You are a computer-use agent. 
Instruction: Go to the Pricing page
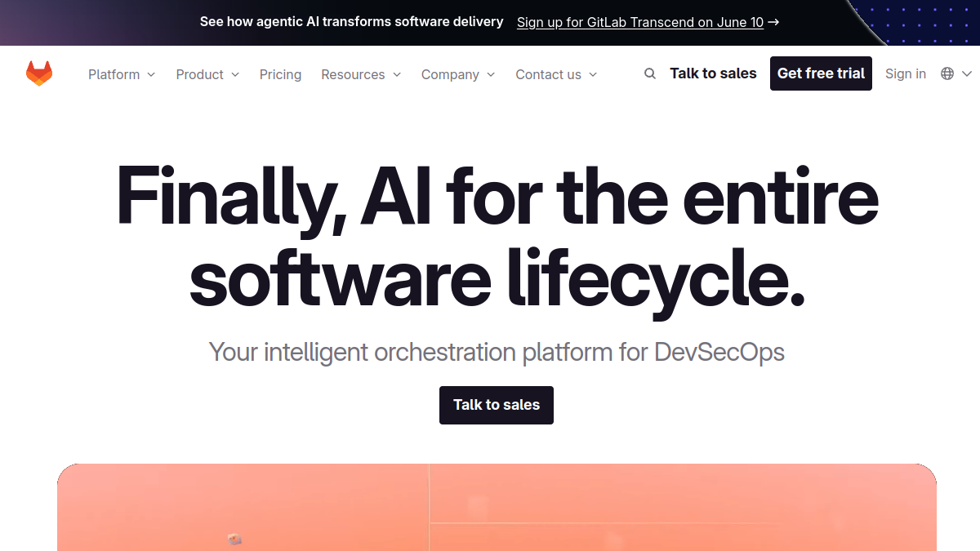coord(280,74)
